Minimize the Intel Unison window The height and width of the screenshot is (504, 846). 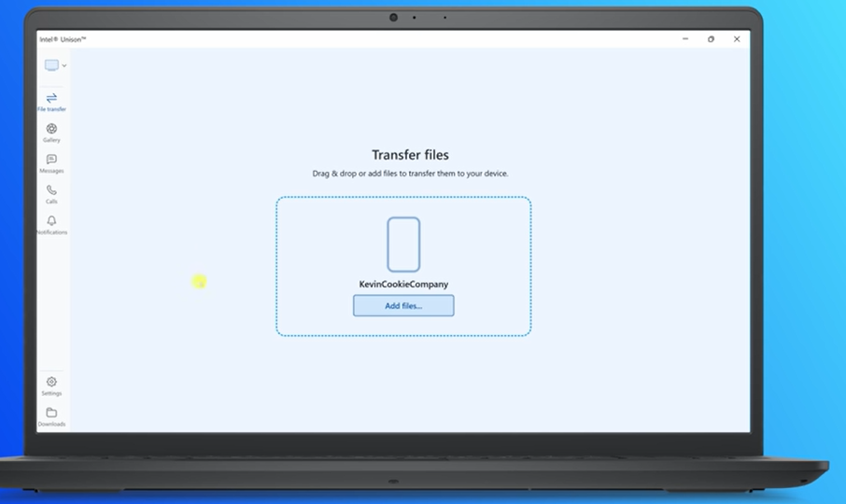coord(685,39)
